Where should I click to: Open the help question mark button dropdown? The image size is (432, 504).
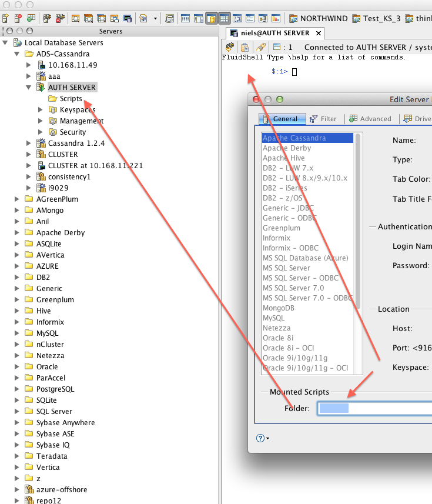coord(263,438)
